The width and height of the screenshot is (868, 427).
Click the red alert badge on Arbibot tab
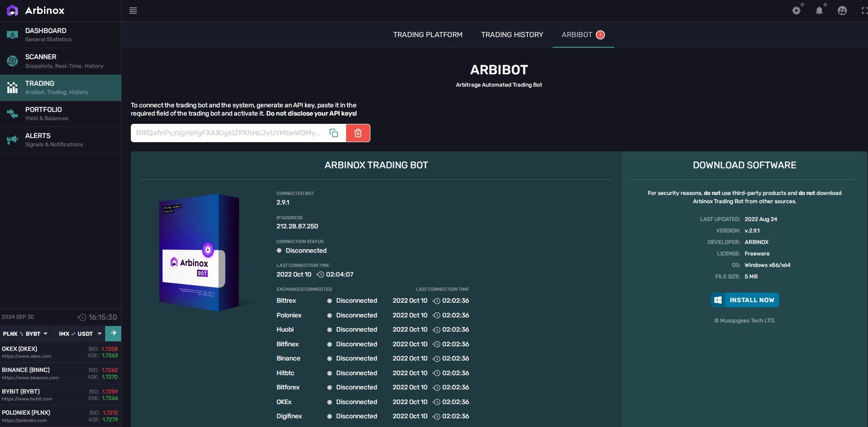tap(600, 35)
